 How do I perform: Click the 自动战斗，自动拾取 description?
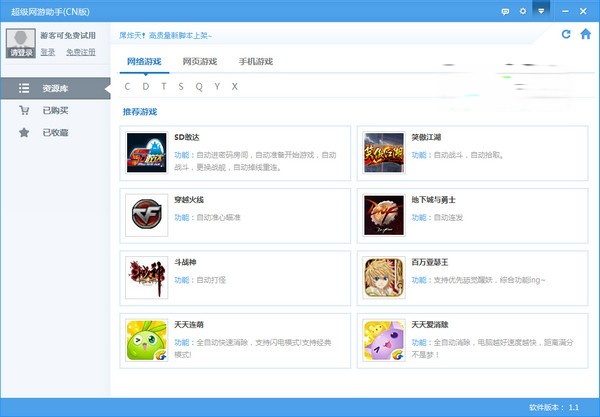click(x=469, y=155)
